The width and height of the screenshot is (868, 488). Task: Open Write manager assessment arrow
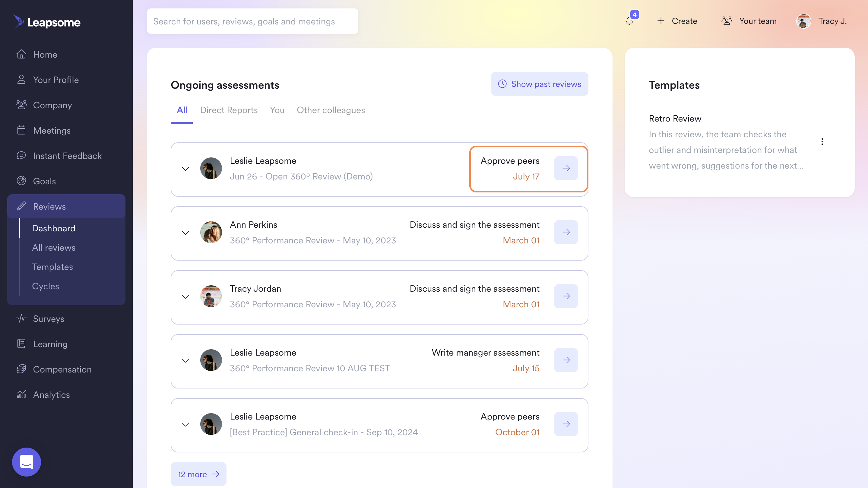(x=566, y=360)
